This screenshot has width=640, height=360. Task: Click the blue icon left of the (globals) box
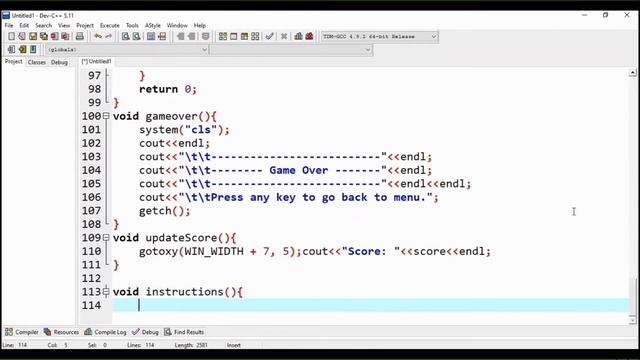click(33, 49)
